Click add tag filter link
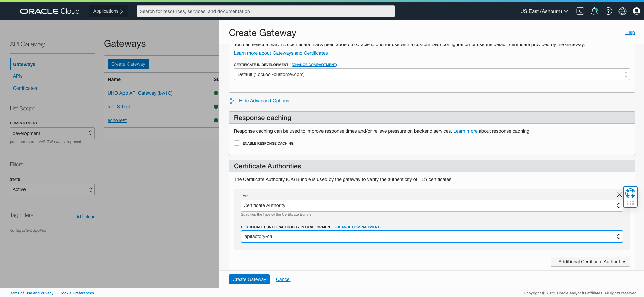Image resolution: width=644 pixels, height=297 pixels. [x=77, y=217]
